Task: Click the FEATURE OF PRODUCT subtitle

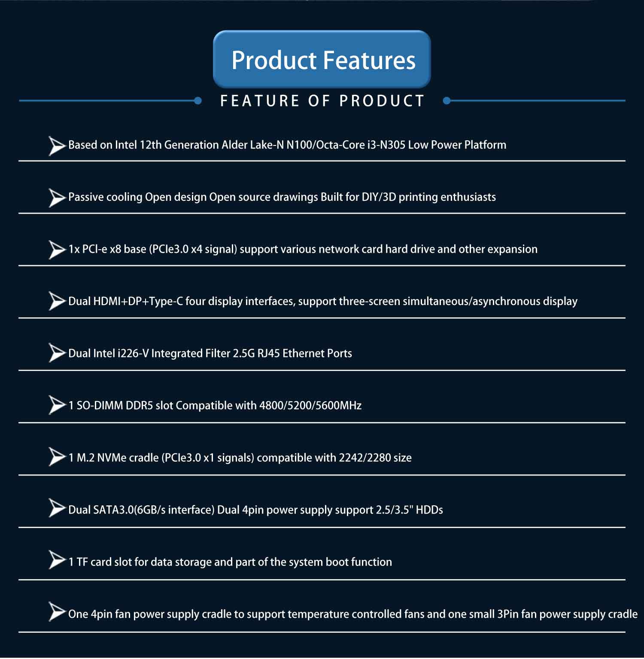Action: coord(322,101)
